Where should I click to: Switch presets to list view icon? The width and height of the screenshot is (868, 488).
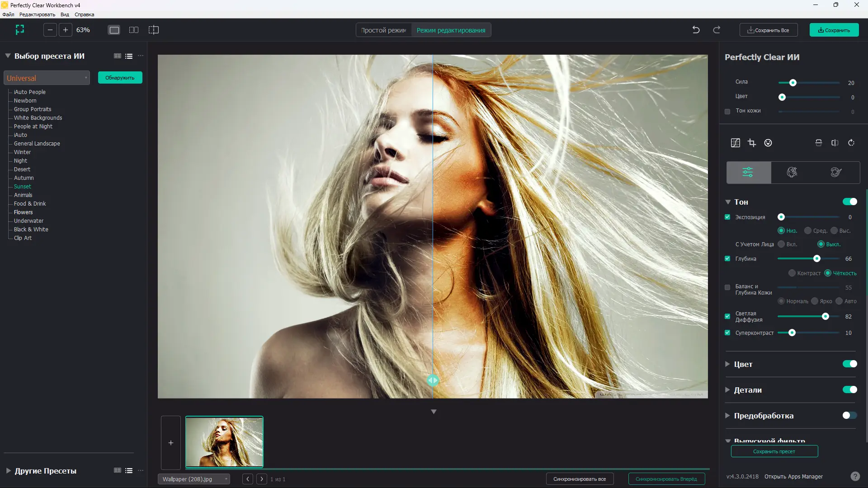pyautogui.click(x=129, y=56)
